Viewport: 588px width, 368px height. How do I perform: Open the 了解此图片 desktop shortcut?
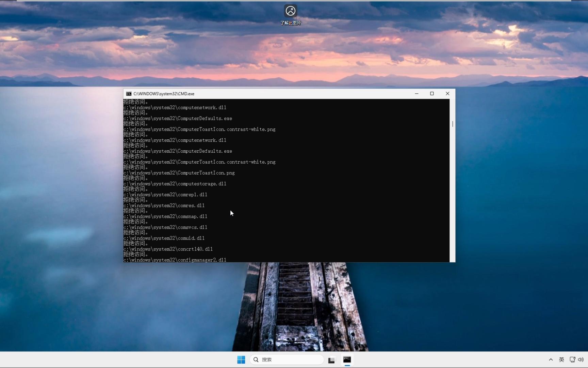pyautogui.click(x=290, y=11)
